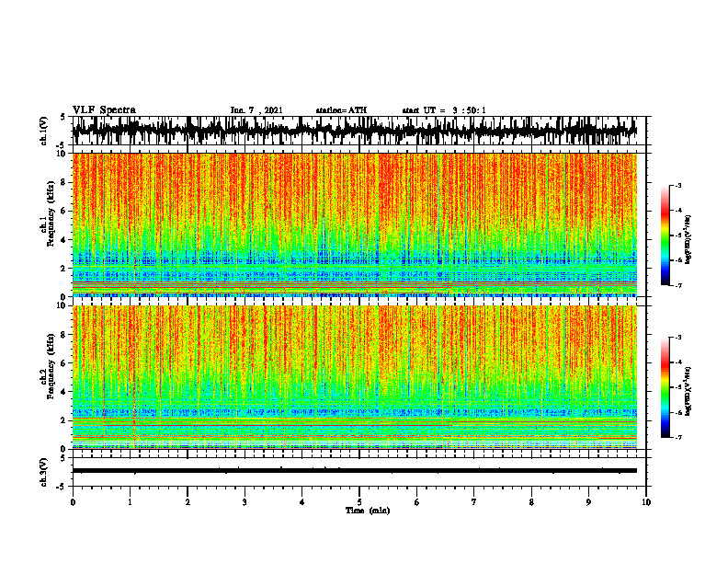728x563 pixels.
Task: Click the "6" kHz tick of ch.1 frequency axis
Action: [64, 211]
